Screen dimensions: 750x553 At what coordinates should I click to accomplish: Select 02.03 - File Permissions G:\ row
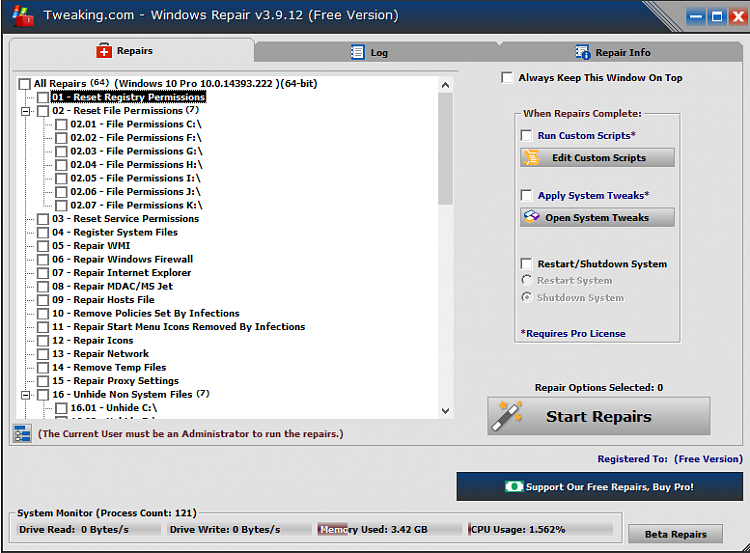(136, 151)
